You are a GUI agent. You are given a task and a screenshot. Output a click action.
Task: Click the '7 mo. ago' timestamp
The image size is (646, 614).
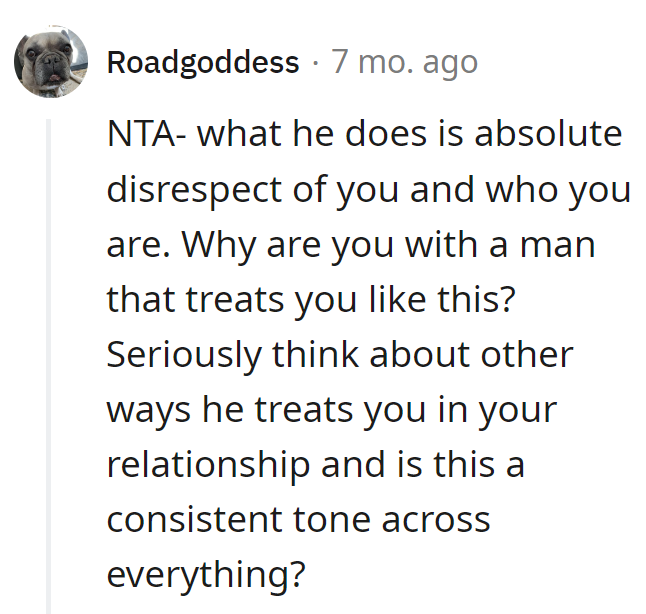[405, 63]
